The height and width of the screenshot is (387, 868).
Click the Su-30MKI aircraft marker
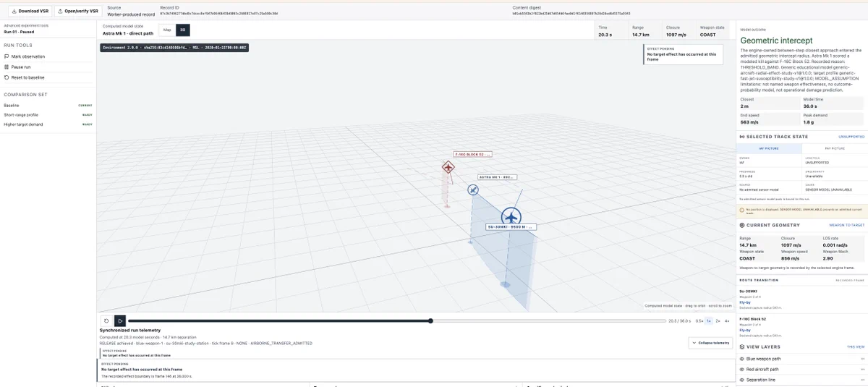coord(511,216)
